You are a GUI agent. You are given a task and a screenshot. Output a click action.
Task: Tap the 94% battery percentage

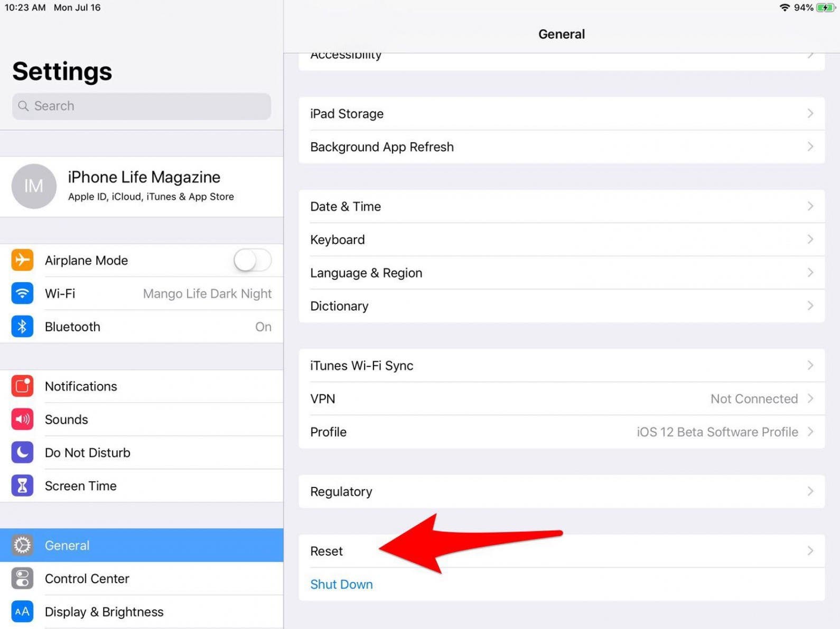[x=804, y=7]
